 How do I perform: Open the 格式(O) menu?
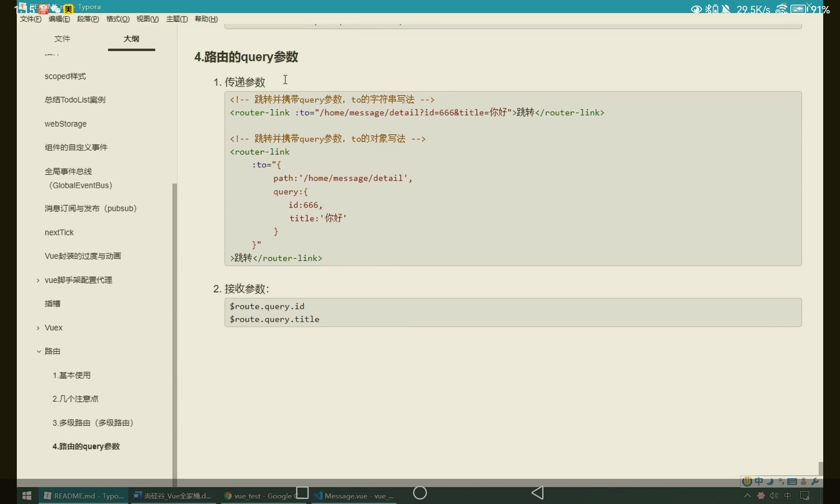coord(118,19)
